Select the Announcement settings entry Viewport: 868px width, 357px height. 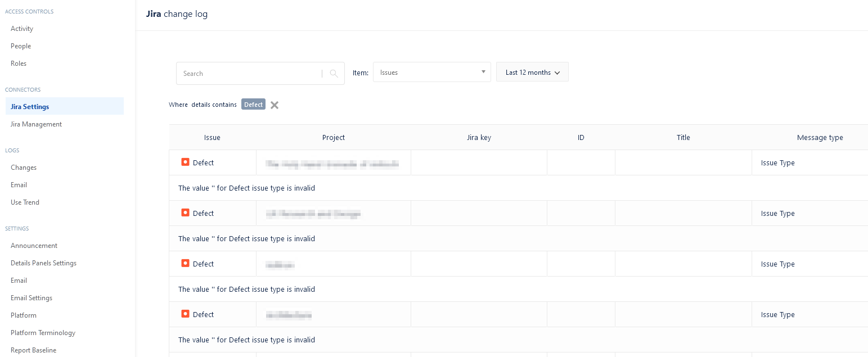pos(34,245)
